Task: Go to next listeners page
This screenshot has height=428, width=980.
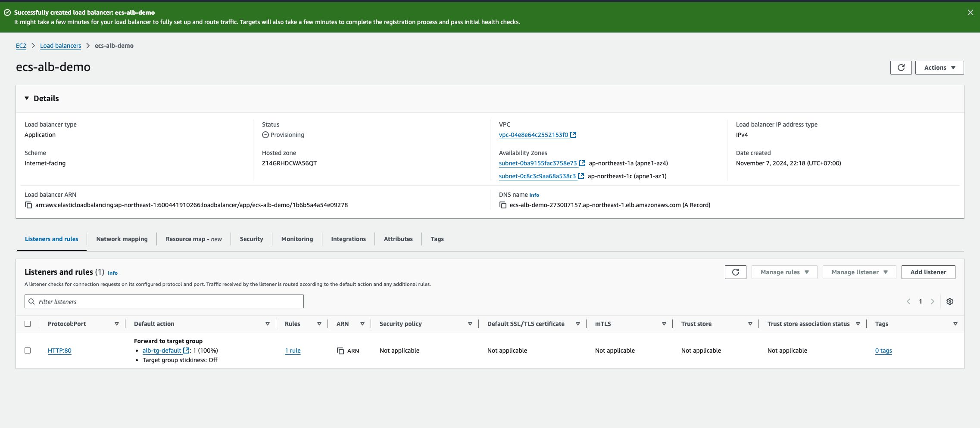Action: [933, 301]
